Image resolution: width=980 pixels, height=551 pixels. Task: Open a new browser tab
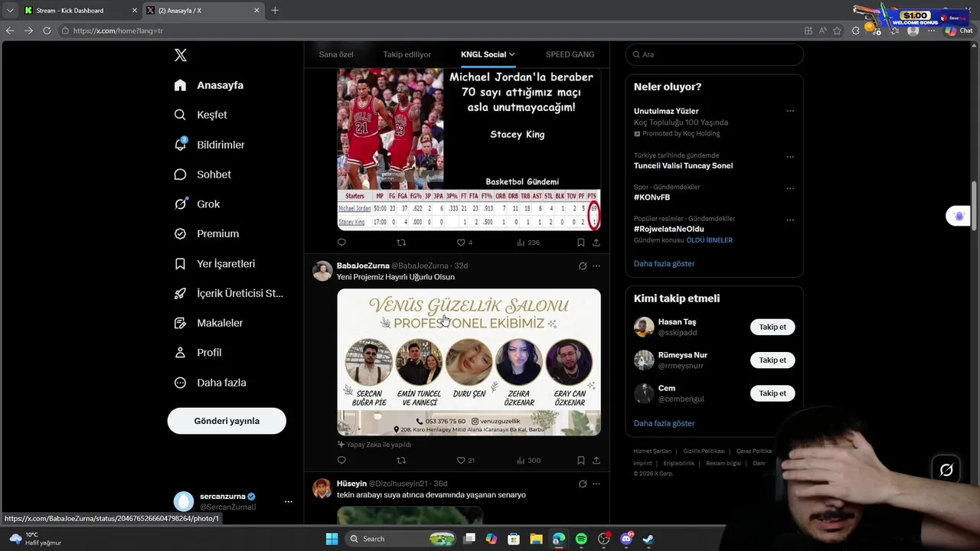click(x=275, y=10)
